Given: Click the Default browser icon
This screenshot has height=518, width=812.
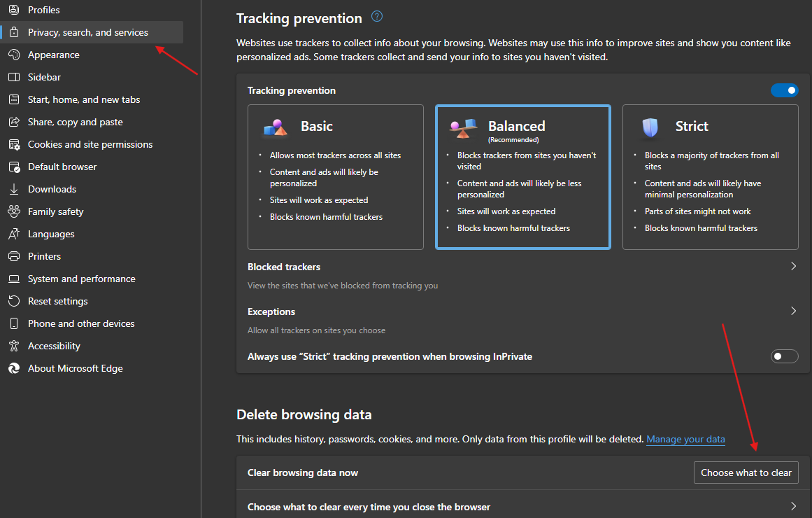Looking at the screenshot, I should (14, 167).
